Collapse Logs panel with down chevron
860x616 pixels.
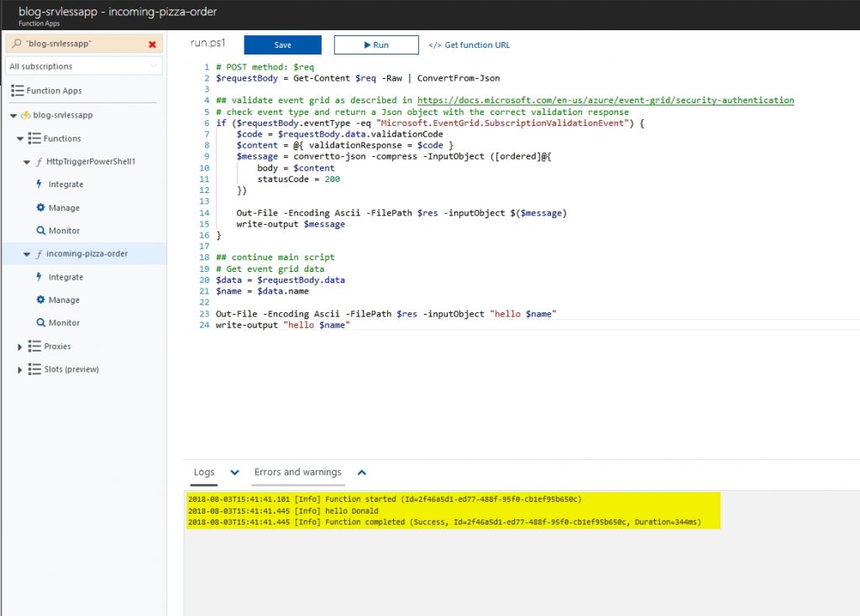(235, 472)
